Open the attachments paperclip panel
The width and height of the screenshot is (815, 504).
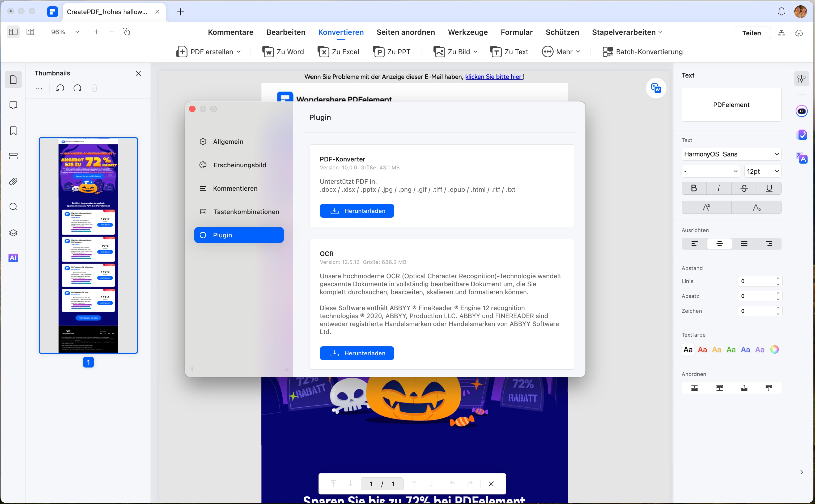pos(13,181)
